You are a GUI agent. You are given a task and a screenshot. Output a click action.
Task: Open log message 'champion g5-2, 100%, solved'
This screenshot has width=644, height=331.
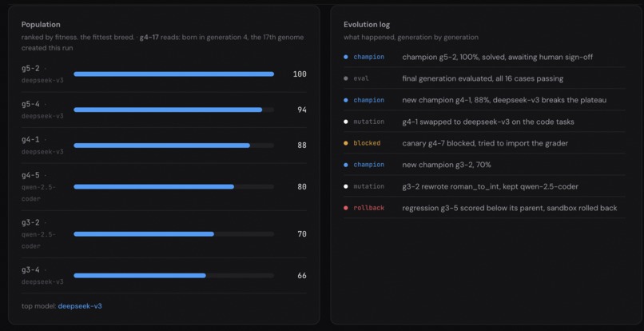(497, 57)
